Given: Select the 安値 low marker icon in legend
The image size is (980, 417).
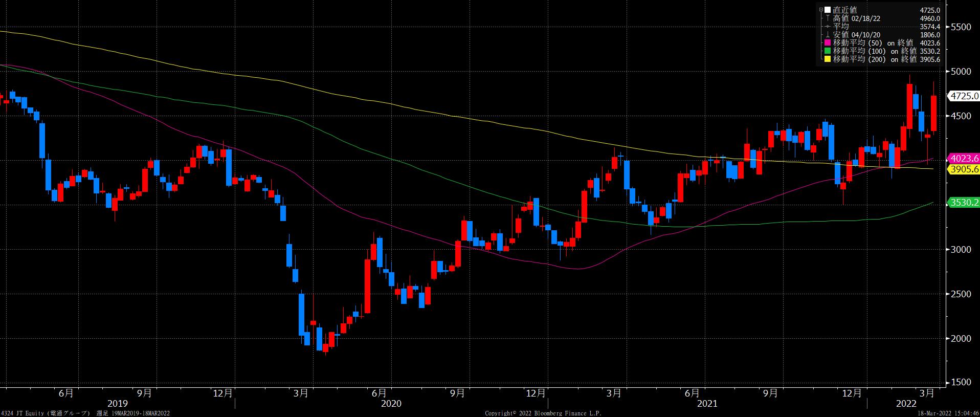Looking at the screenshot, I should (828, 35).
